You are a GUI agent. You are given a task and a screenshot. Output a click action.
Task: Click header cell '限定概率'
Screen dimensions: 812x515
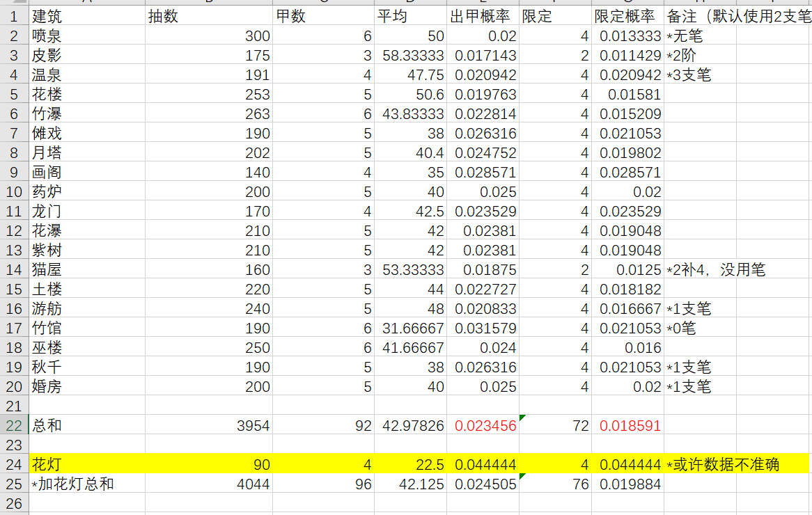click(x=627, y=17)
